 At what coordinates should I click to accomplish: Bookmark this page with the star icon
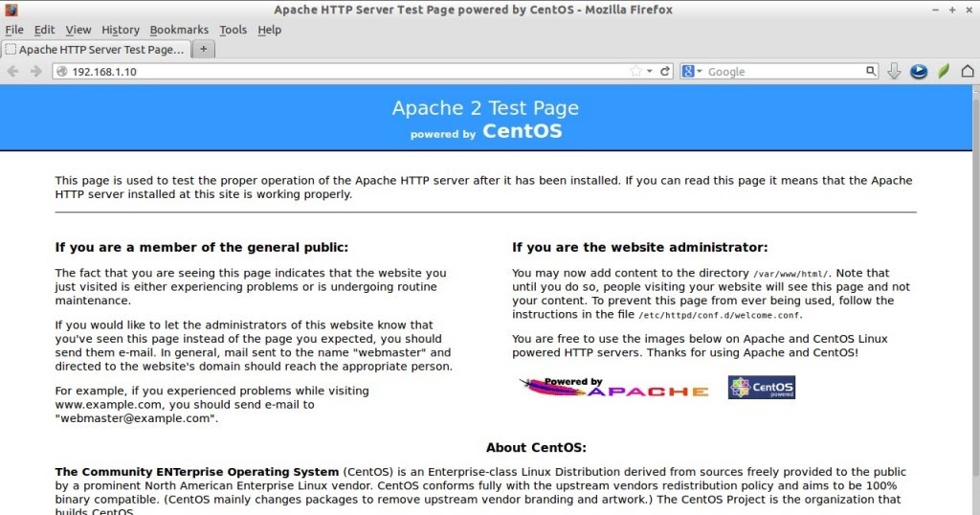coord(636,71)
